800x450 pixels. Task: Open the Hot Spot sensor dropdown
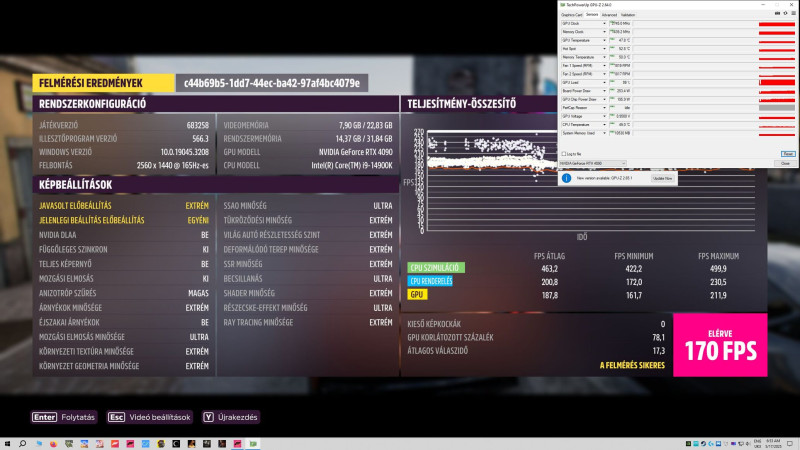click(x=604, y=49)
